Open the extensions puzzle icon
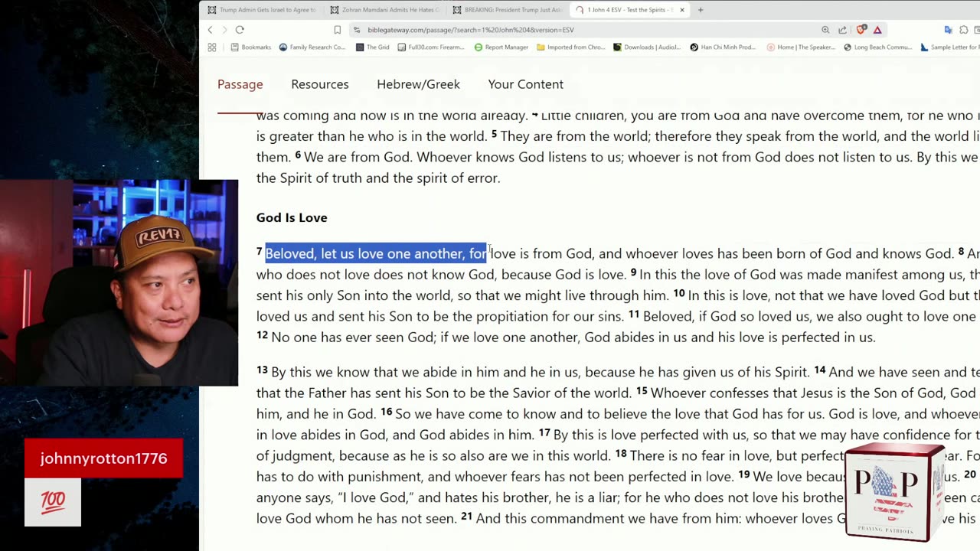Image resolution: width=980 pixels, height=551 pixels. click(964, 30)
